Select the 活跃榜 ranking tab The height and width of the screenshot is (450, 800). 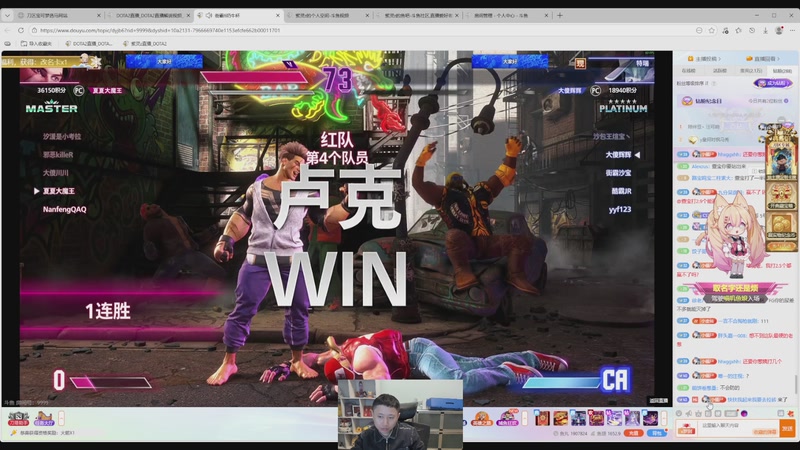[x=719, y=70]
